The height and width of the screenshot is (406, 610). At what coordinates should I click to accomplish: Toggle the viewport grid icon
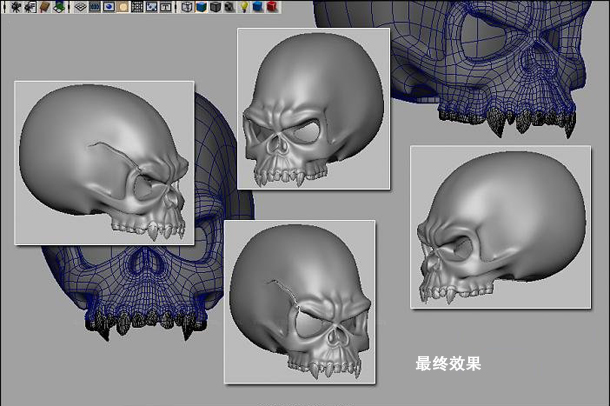81,7
